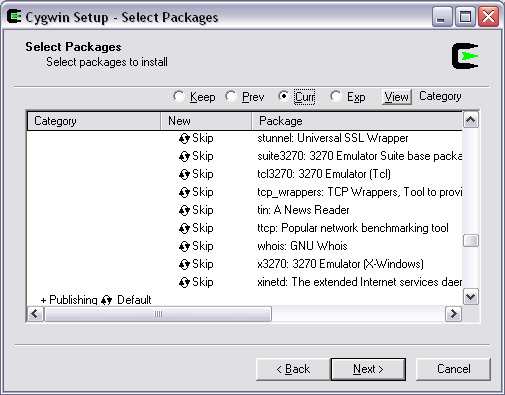505x395 pixels.
Task: Cancel the Cygwin setup
Action: point(454,369)
